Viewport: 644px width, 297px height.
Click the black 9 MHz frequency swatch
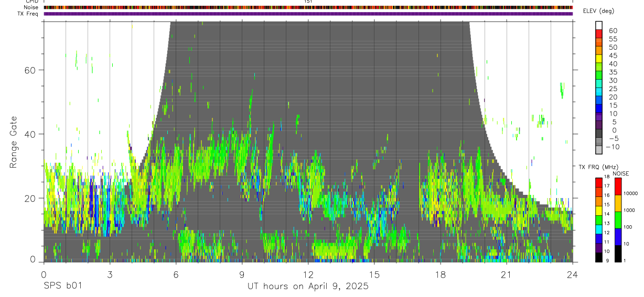(598, 257)
